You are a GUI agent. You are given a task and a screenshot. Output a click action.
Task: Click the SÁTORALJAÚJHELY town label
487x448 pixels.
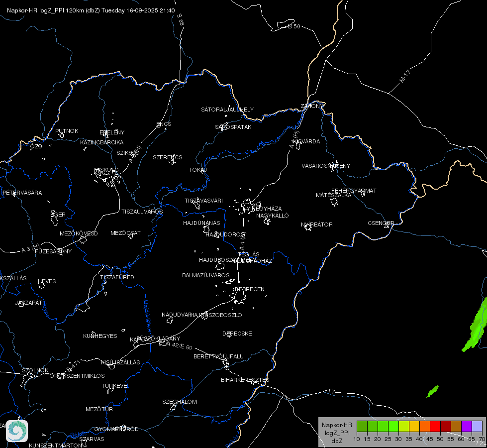(x=227, y=110)
